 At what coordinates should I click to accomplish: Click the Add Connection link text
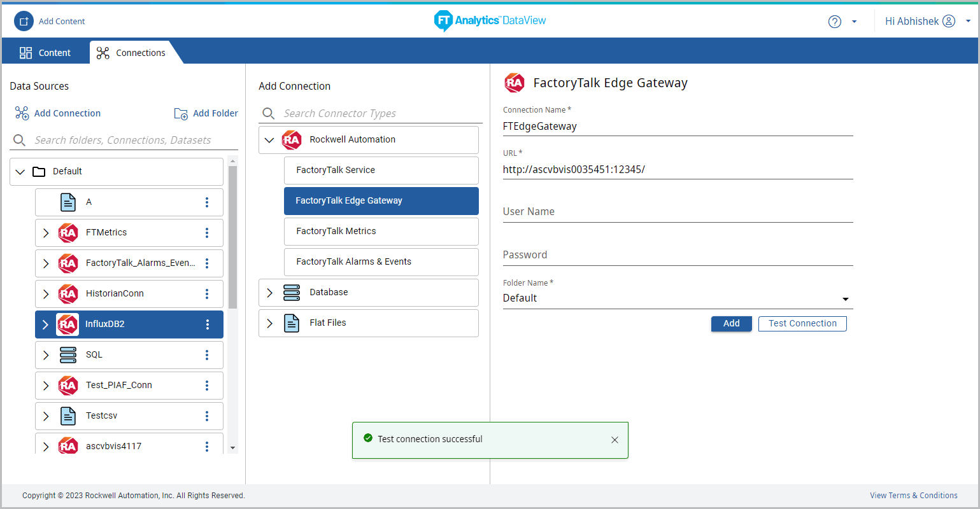67,113
